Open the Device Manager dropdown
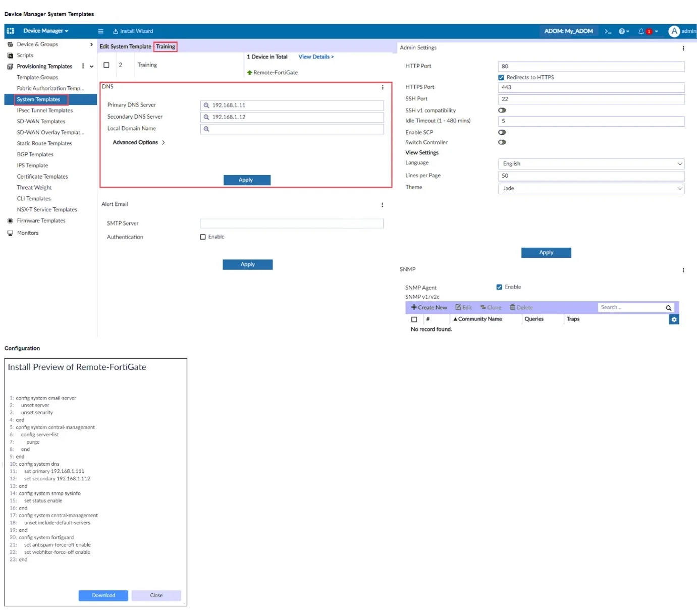Image resolution: width=697 pixels, height=616 pixels. (45, 31)
